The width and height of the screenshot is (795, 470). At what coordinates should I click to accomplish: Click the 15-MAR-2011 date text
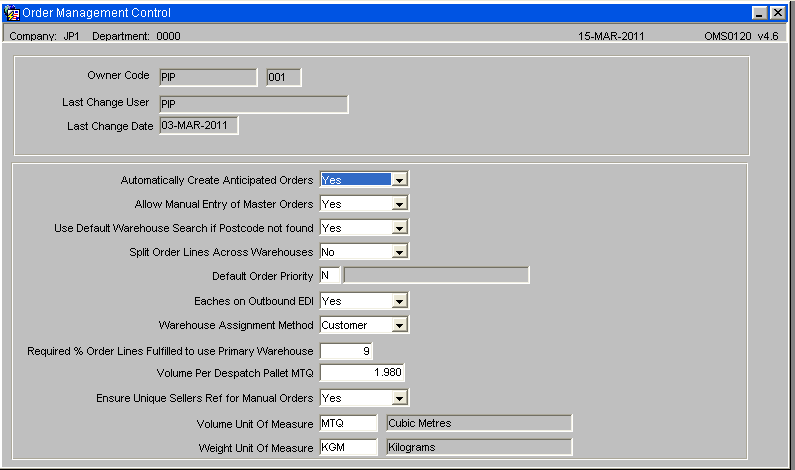point(611,36)
